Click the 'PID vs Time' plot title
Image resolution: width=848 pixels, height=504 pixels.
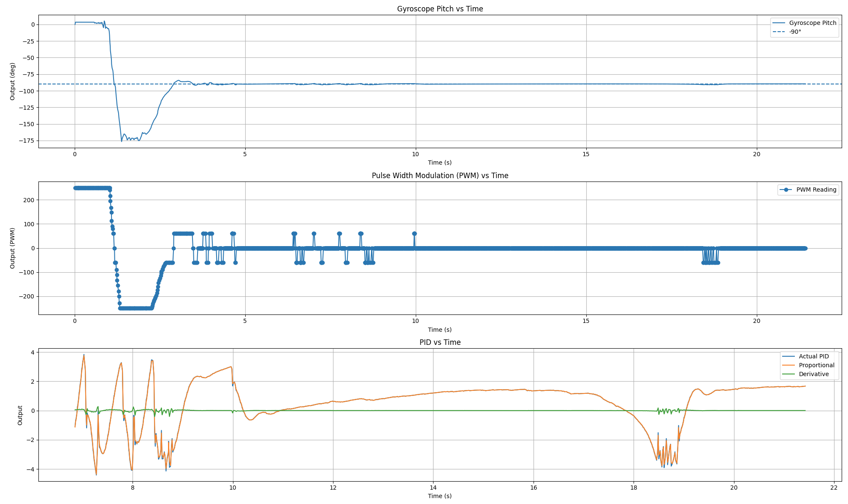440,342
